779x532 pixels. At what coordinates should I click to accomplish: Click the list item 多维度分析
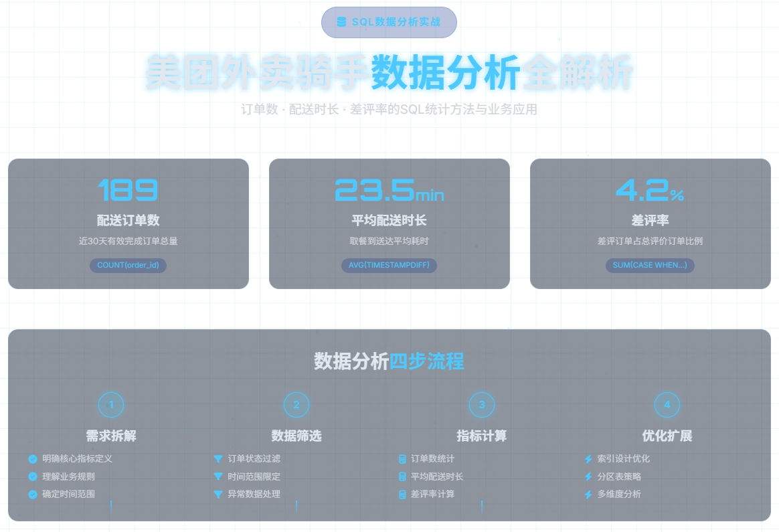click(x=619, y=495)
